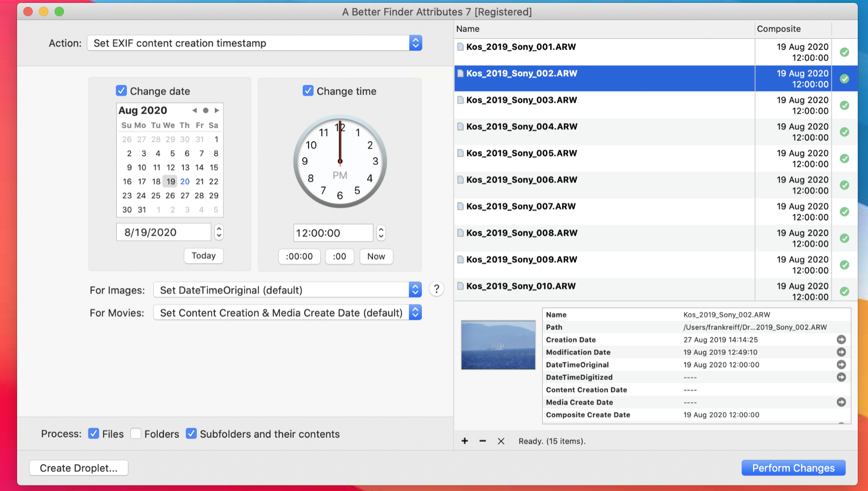Open the question mark help button
Image resolution: width=868 pixels, height=491 pixels.
click(x=436, y=289)
